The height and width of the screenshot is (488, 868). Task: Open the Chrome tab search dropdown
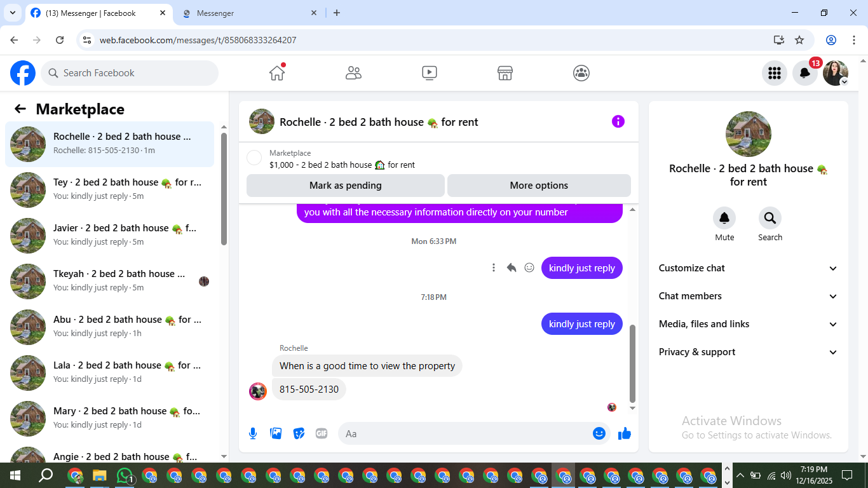point(13,13)
